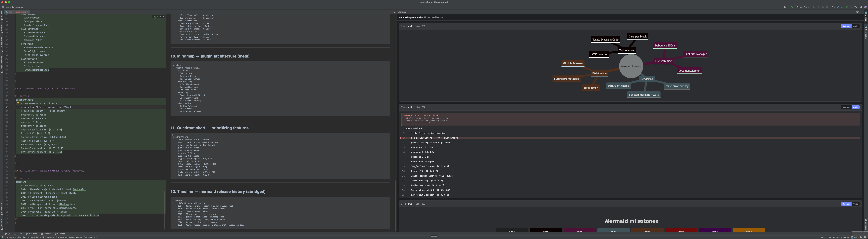Switch Block #12 to Code view

pyautogui.click(x=855, y=204)
